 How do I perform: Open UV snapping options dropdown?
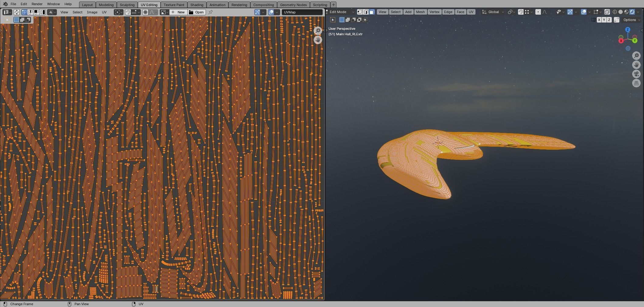click(x=136, y=12)
